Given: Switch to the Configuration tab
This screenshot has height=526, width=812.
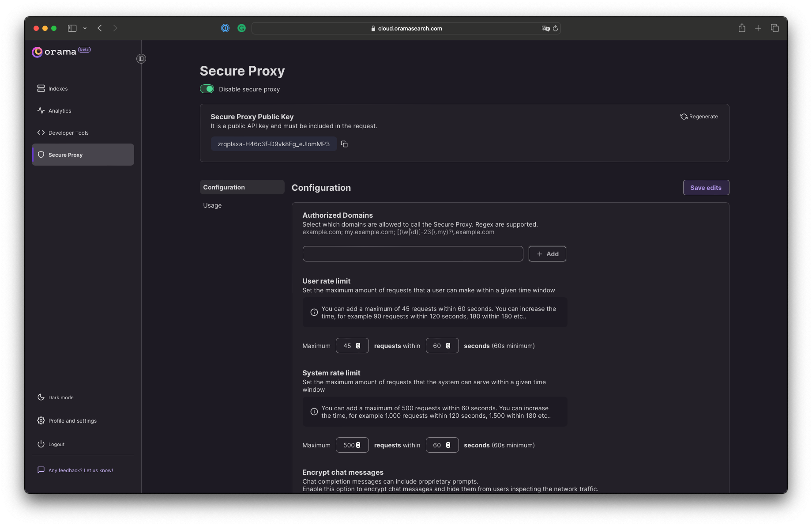Looking at the screenshot, I should click(x=242, y=187).
